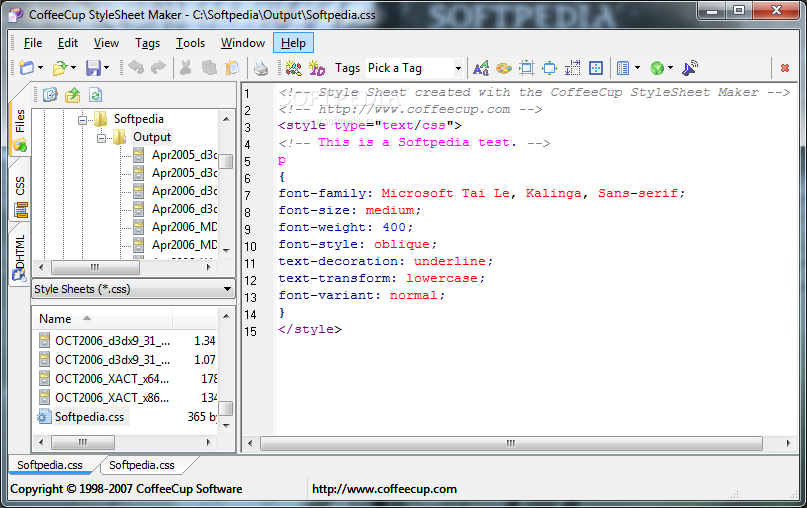Viewport: 807px width, 508px height.
Task: Expand the Save dropdown arrow
Action: pos(107,68)
